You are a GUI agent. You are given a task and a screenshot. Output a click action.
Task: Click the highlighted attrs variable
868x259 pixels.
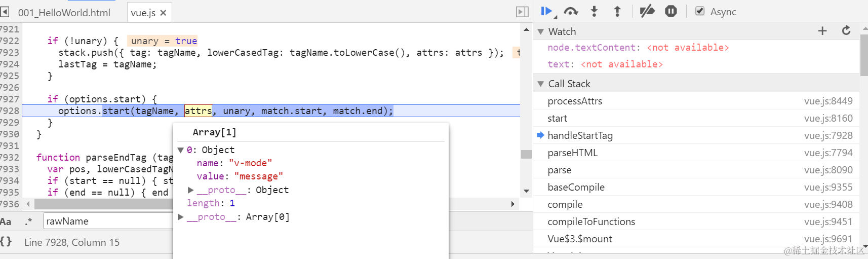coord(198,110)
